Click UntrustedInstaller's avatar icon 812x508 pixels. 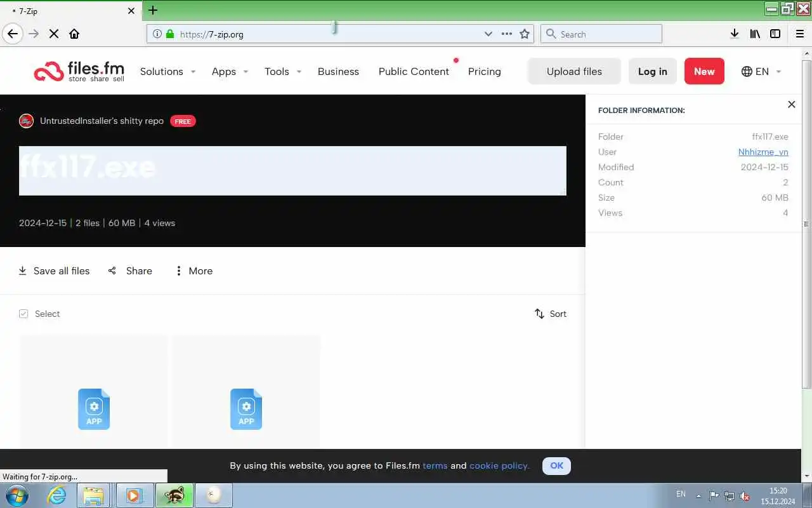[x=26, y=121]
